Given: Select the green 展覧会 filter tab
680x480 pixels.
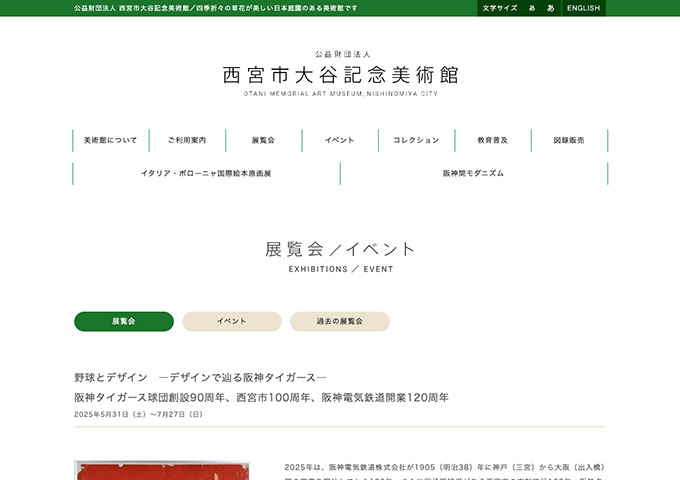Looking at the screenshot, I should tap(123, 321).
